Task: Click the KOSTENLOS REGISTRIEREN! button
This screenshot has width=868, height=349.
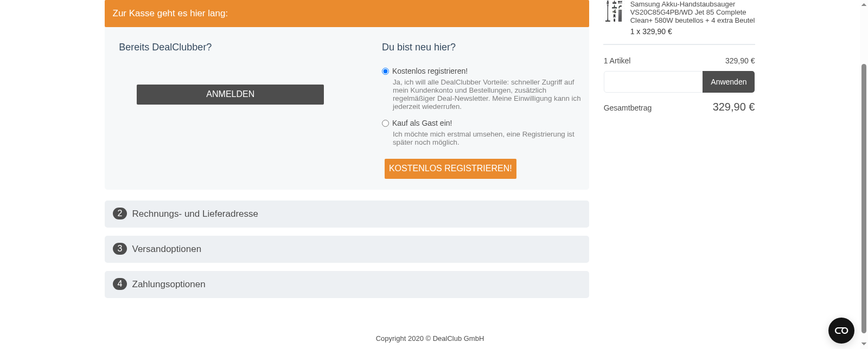Action: [450, 169]
